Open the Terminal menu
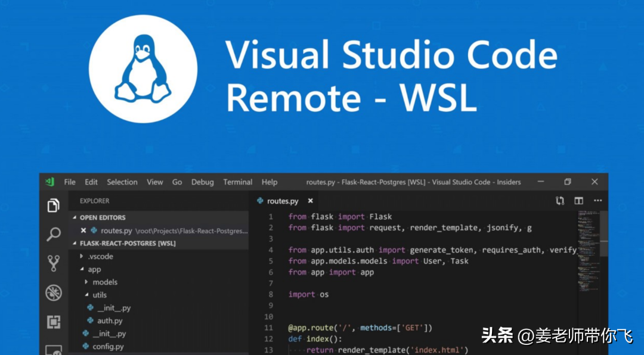The width and height of the screenshot is (644, 355). [238, 182]
